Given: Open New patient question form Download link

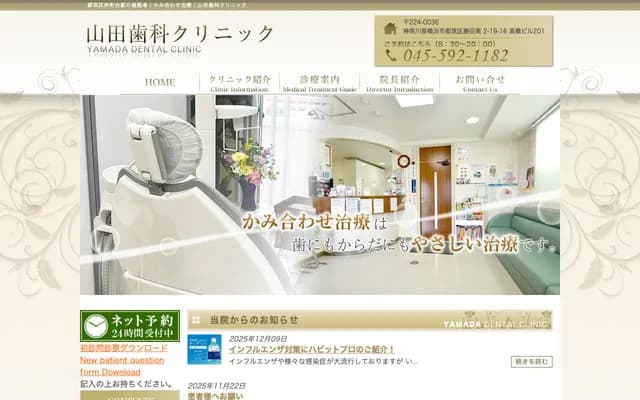Looking at the screenshot, I should click(122, 366).
